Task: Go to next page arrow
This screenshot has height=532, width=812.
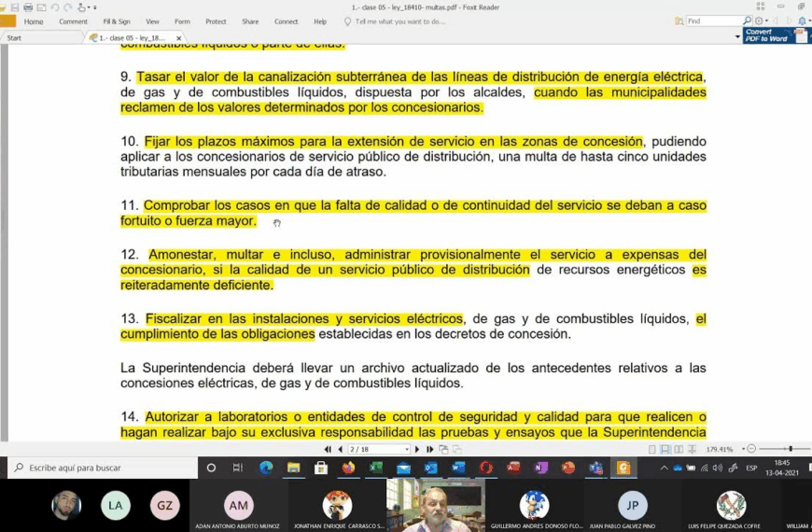Action: tap(417, 449)
